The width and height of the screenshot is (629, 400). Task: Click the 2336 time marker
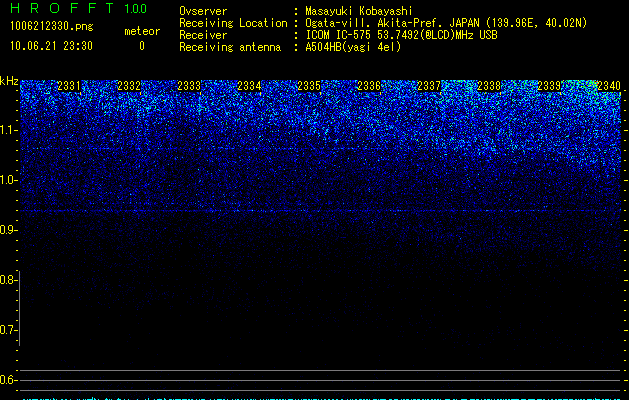pyautogui.click(x=369, y=86)
